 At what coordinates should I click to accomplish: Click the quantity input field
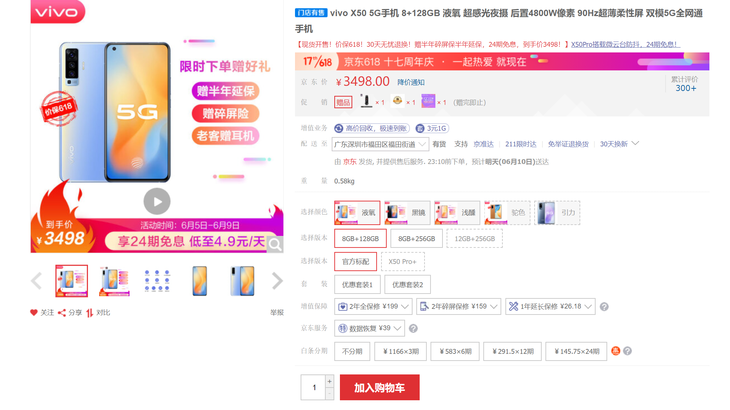point(313,387)
